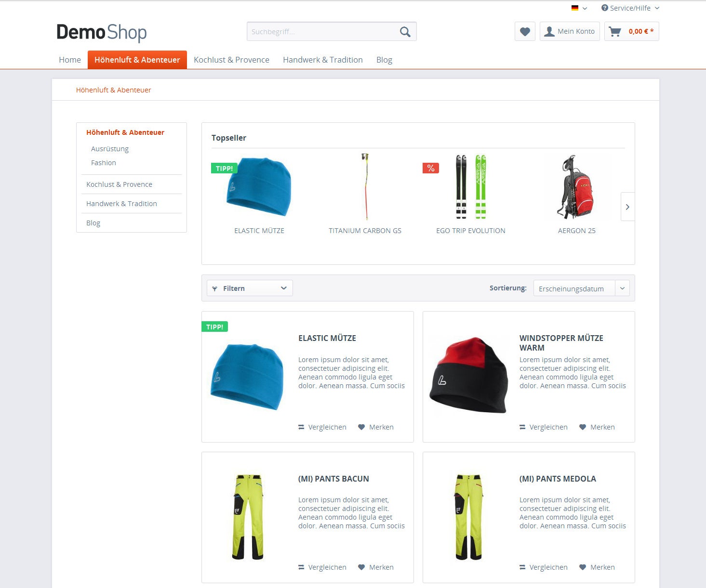Select Blog in the sidebar menu
The image size is (706, 588).
(x=93, y=223)
